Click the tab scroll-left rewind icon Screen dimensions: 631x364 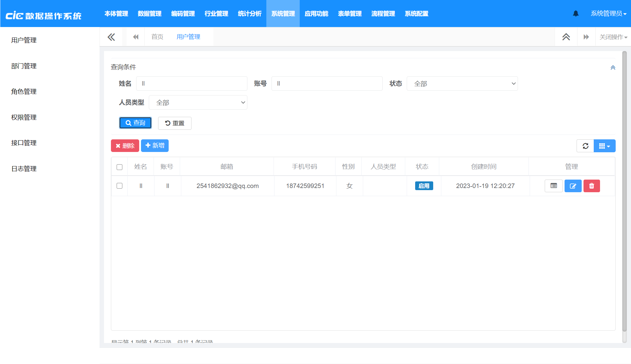click(136, 37)
